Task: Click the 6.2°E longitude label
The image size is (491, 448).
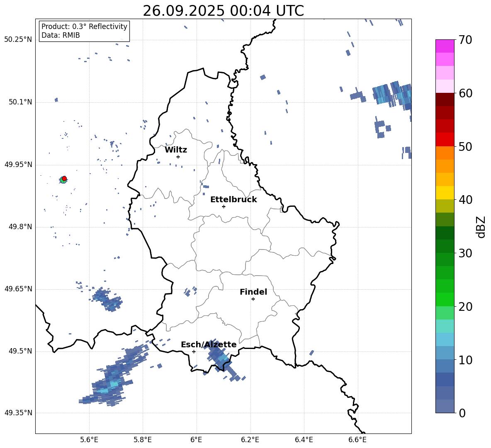Action: pos(250,440)
